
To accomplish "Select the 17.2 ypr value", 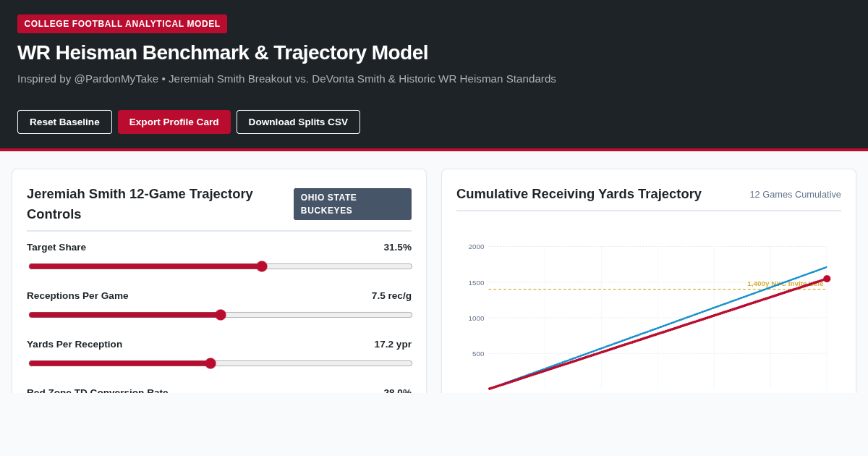I will click(x=393, y=345).
